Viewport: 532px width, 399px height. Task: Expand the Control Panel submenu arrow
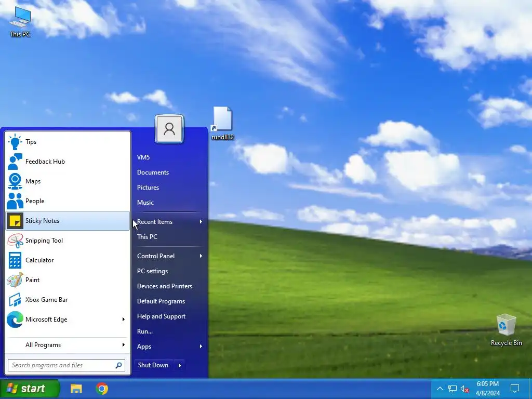click(x=201, y=256)
